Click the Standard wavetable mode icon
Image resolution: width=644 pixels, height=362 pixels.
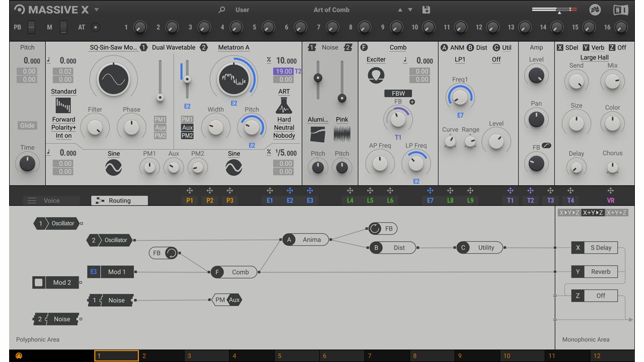63,106
